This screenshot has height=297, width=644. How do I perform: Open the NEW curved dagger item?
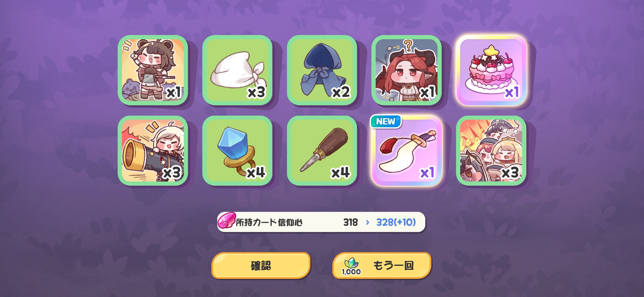[x=406, y=151]
